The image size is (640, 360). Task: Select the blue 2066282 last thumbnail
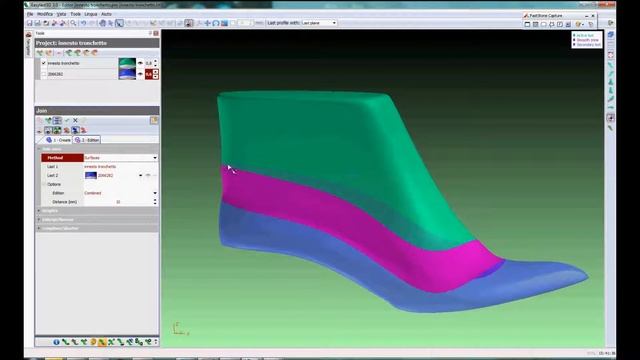[x=127, y=74]
